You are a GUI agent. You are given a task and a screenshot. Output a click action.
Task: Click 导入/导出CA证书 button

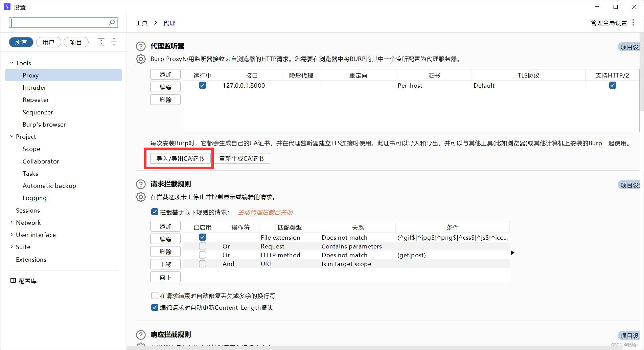click(180, 158)
